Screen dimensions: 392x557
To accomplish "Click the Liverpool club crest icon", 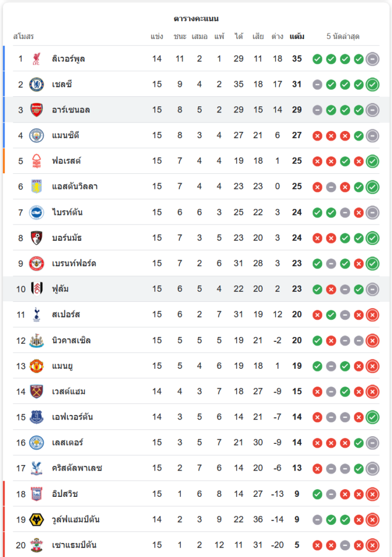I will pos(36,58).
